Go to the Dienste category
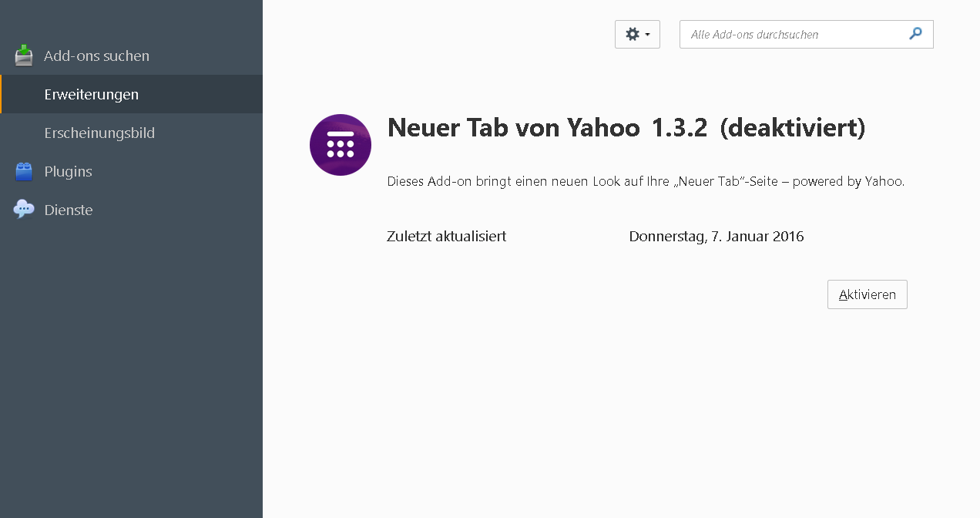The height and width of the screenshot is (518, 980). (x=131, y=210)
